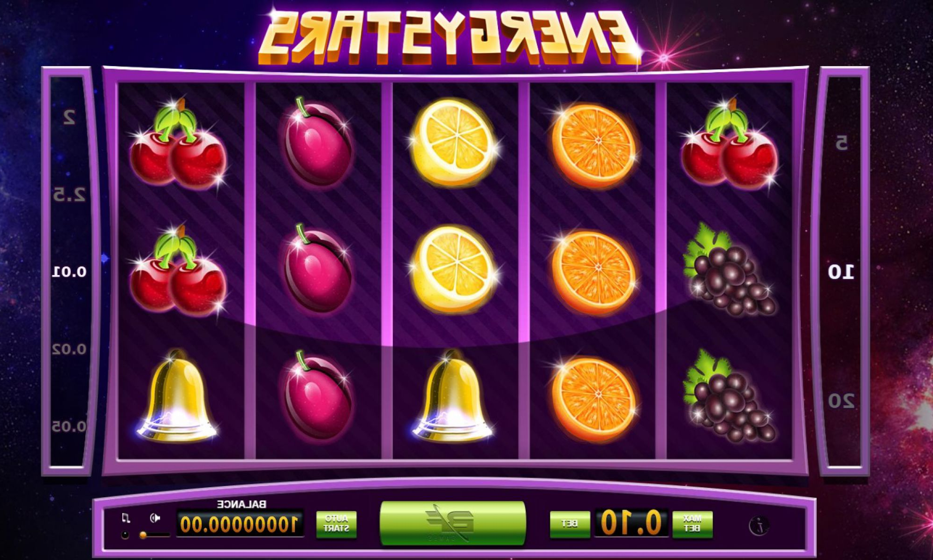933x560 pixels.
Task: Click the balance amount display
Action: [x=240, y=524]
